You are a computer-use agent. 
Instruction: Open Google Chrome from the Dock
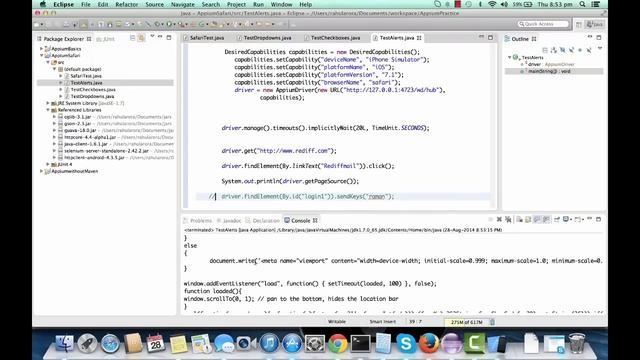pos(338,343)
